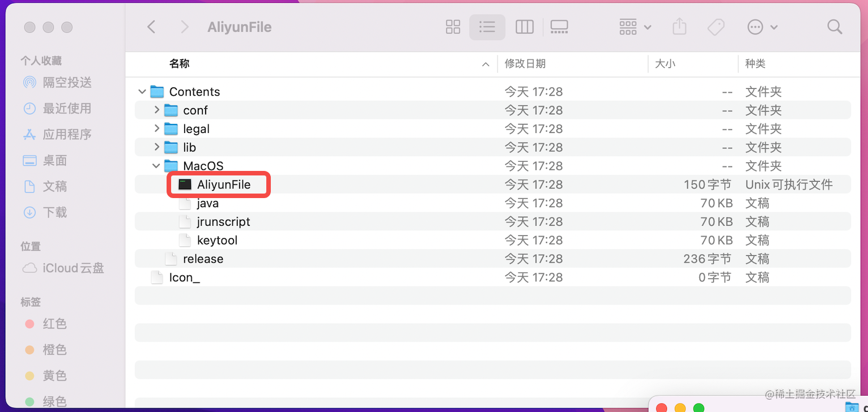
Task: Switch to gallery view
Action: [559, 27]
